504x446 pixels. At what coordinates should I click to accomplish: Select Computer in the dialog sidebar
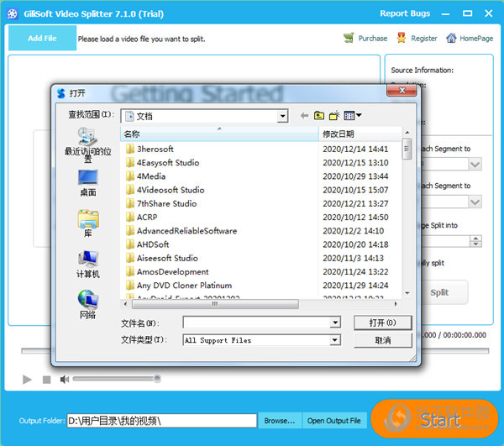(x=87, y=265)
